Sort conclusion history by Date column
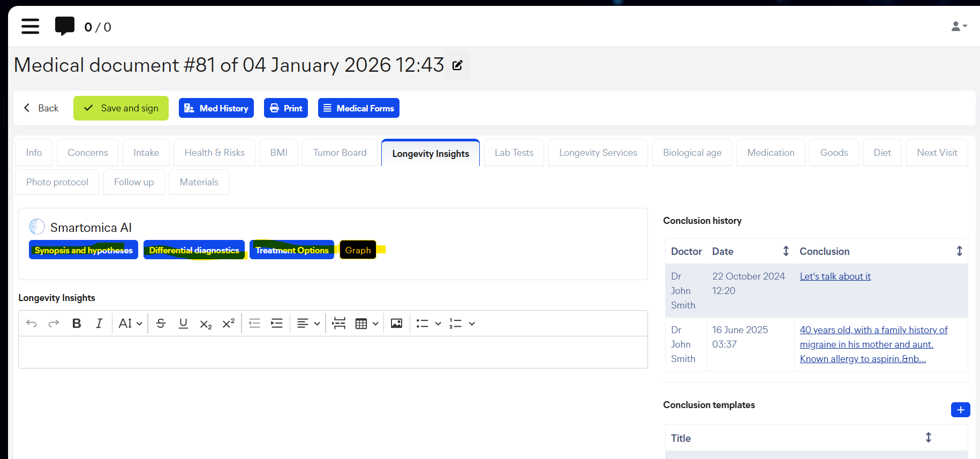 786,251
